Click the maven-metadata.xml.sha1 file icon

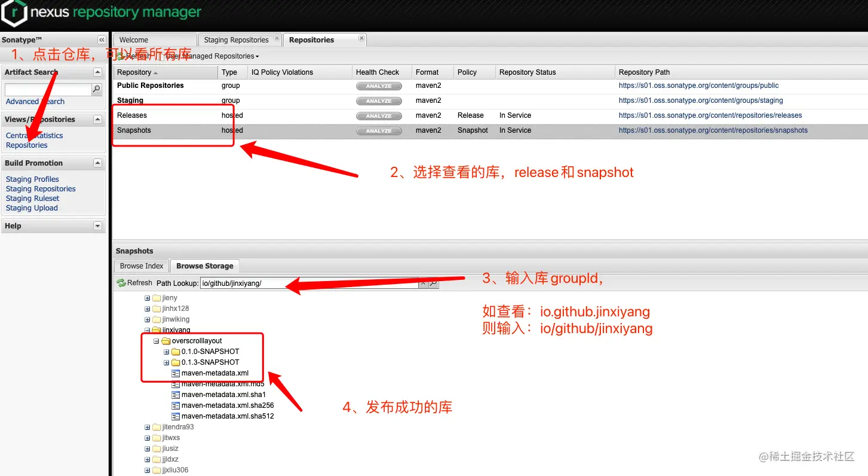click(x=176, y=395)
